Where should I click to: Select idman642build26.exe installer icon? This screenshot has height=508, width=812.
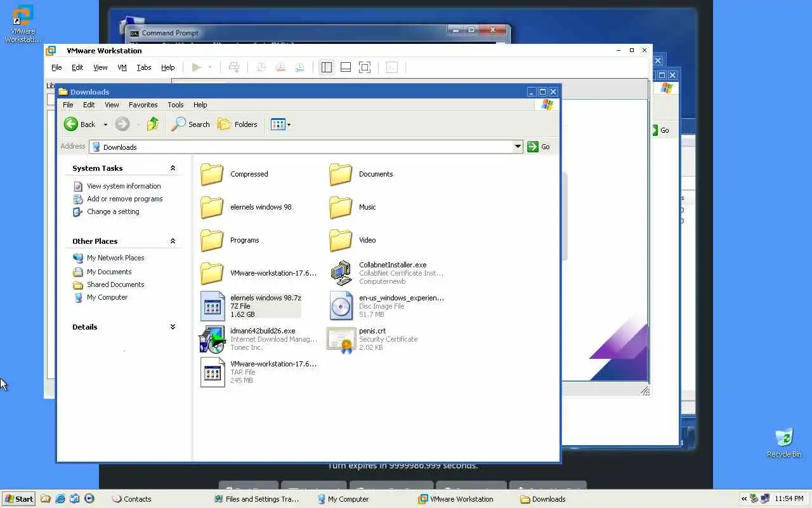pyautogui.click(x=212, y=339)
